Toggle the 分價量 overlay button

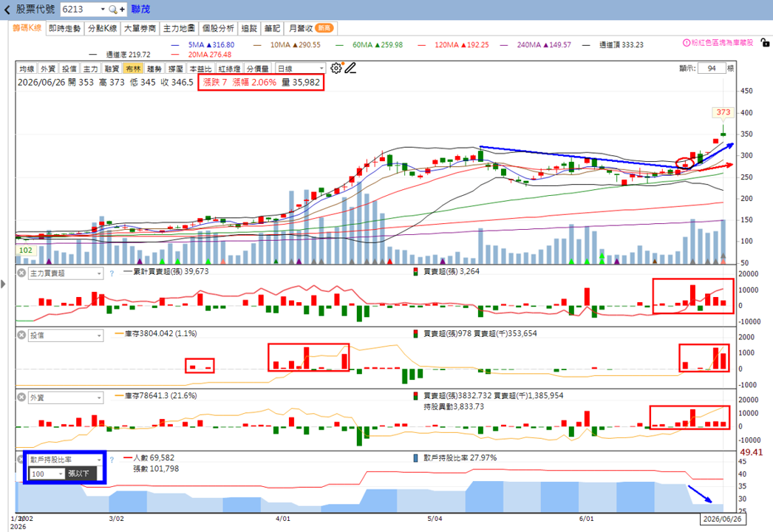258,69
